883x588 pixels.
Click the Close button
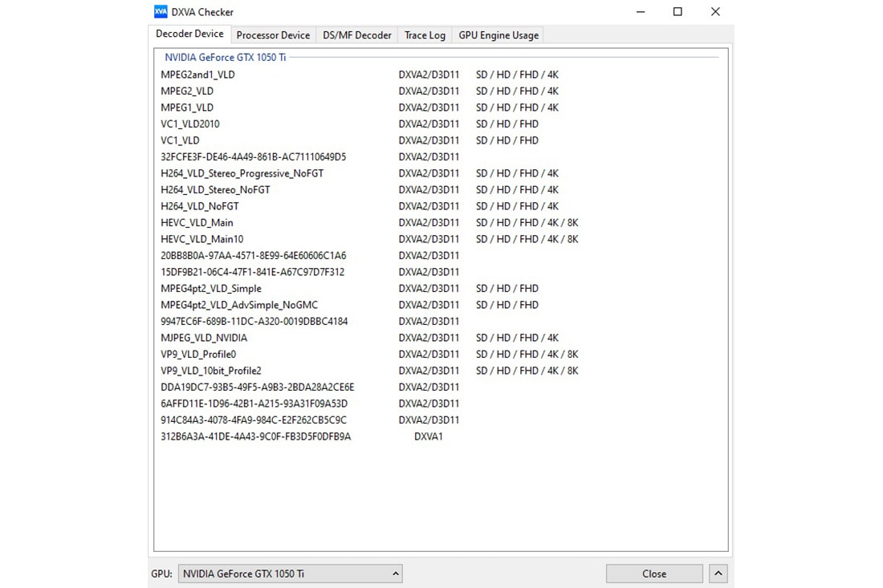coord(654,574)
